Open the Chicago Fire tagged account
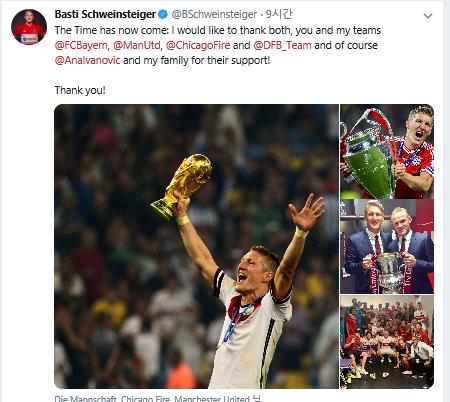Viewport: 450px width, 402px height. [x=145, y=399]
